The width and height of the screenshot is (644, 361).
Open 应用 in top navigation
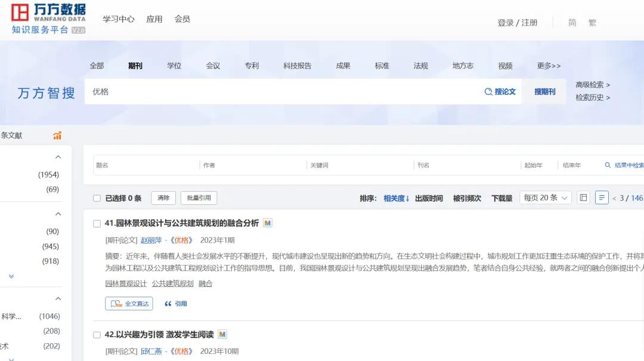(154, 19)
